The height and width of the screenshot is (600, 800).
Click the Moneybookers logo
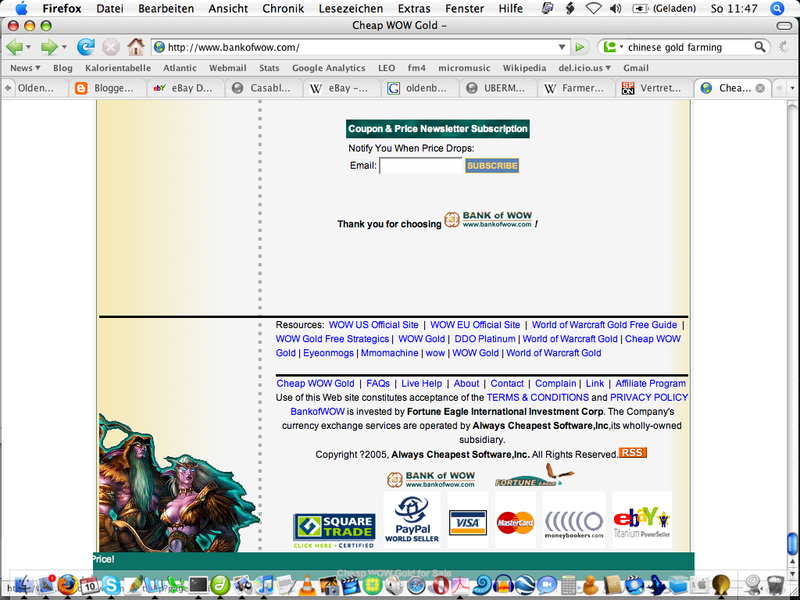pyautogui.click(x=573, y=524)
